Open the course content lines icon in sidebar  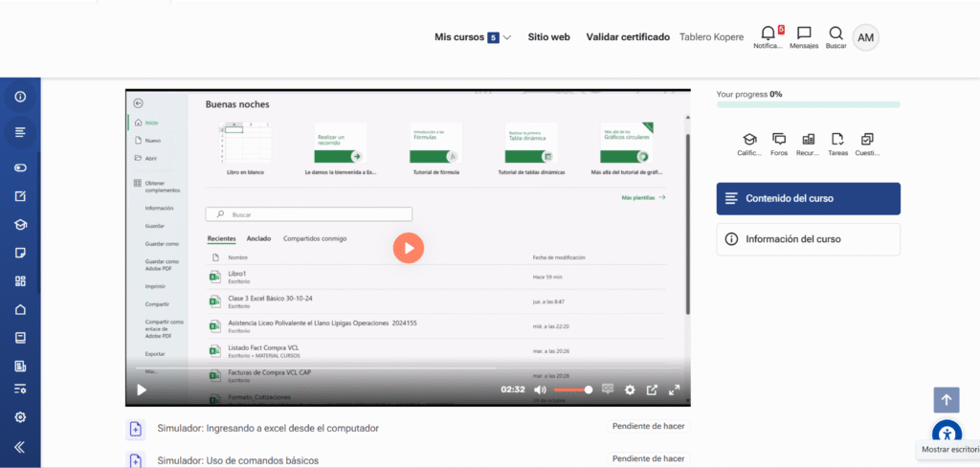tap(21, 132)
